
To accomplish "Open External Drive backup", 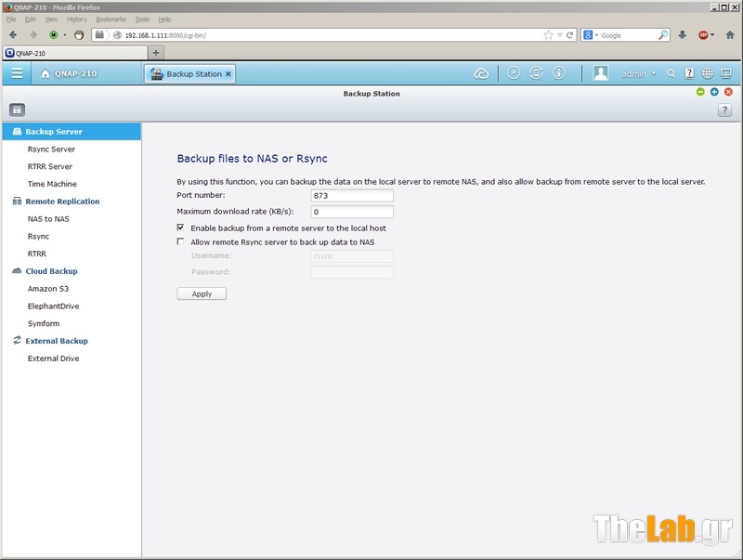I will pos(53,358).
